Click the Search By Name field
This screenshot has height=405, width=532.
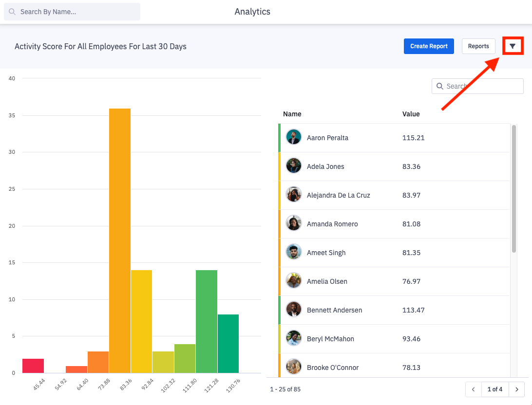click(x=72, y=12)
